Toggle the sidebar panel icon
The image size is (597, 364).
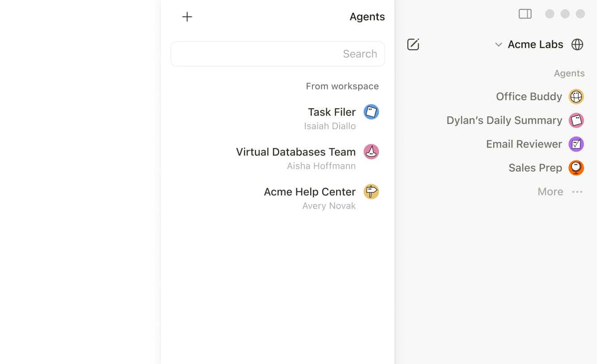525,13
